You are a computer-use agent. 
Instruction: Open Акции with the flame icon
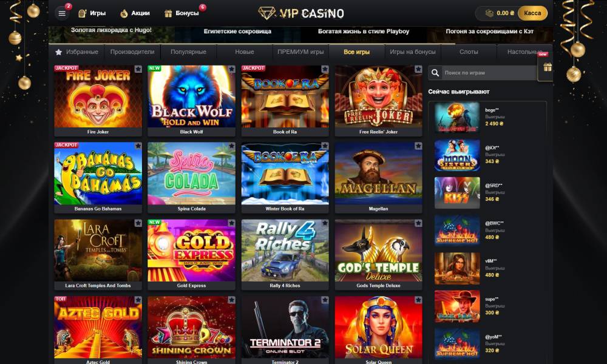tap(135, 13)
